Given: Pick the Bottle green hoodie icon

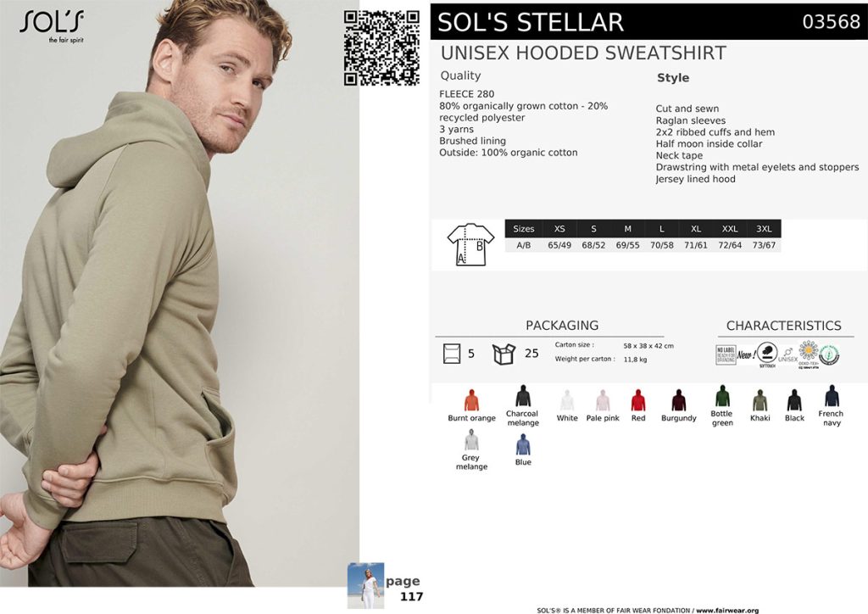Looking at the screenshot, I should click(x=722, y=396).
